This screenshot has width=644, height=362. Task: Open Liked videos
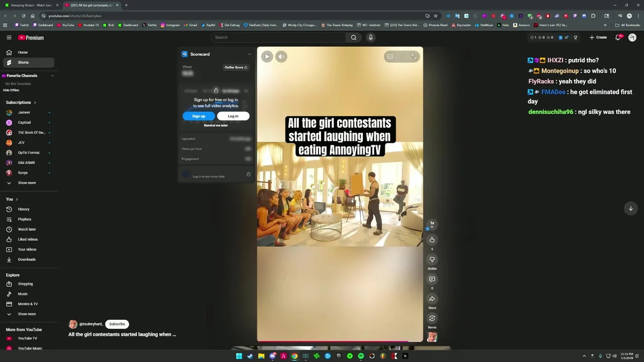click(x=29, y=239)
